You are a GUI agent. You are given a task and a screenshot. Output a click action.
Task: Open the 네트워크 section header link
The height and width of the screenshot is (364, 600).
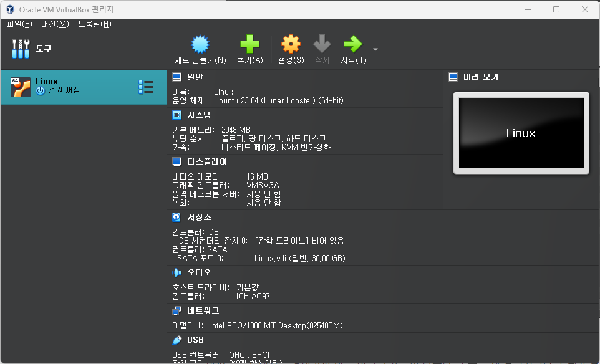(x=203, y=311)
